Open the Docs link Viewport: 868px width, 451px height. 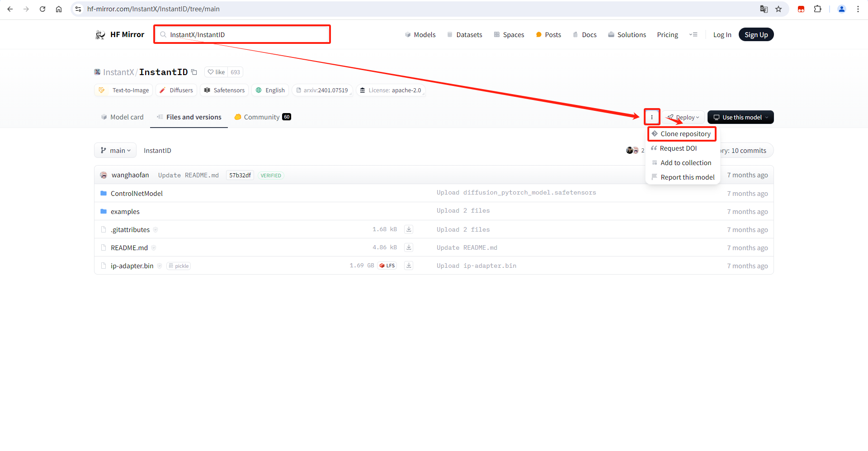[x=585, y=35]
